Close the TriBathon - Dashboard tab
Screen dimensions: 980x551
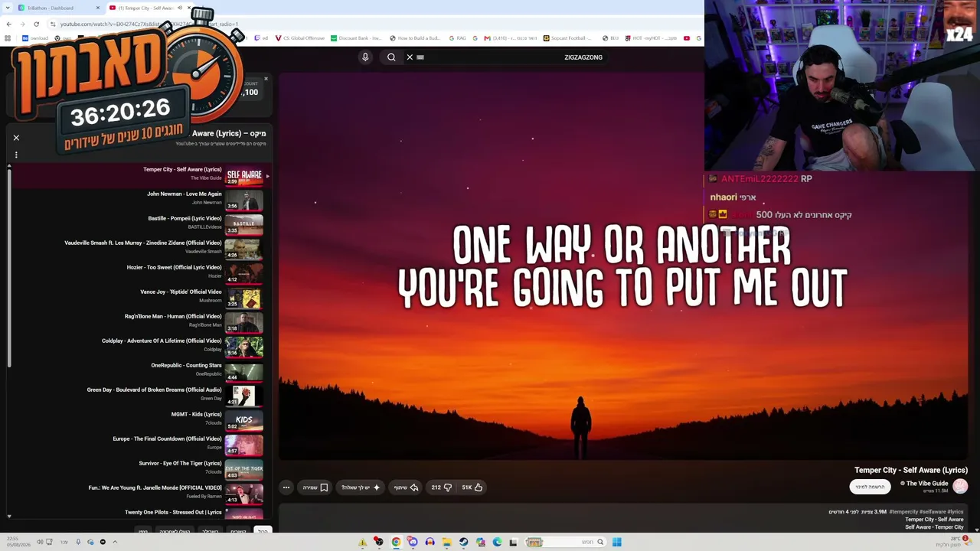[x=98, y=8]
